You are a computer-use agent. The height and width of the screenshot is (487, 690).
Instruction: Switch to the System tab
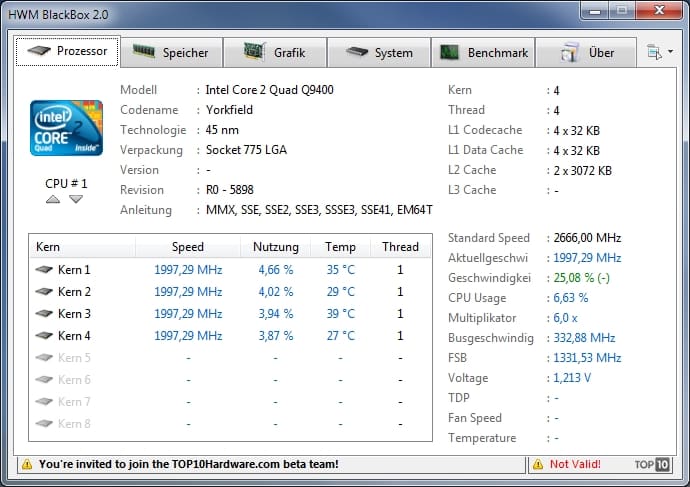pos(379,53)
